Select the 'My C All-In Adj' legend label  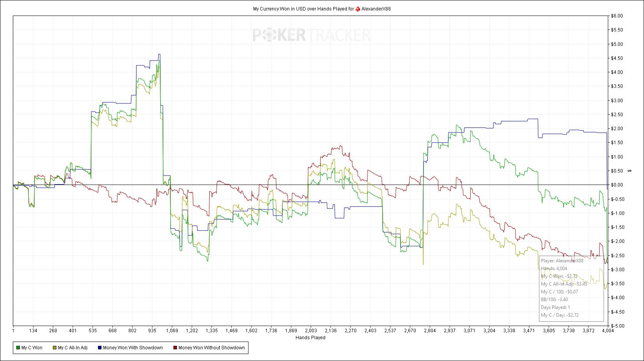tap(73, 348)
